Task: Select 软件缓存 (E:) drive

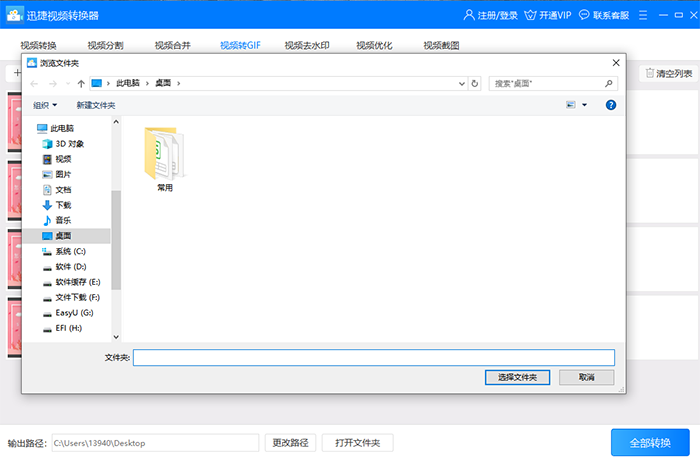Action: tap(71, 282)
